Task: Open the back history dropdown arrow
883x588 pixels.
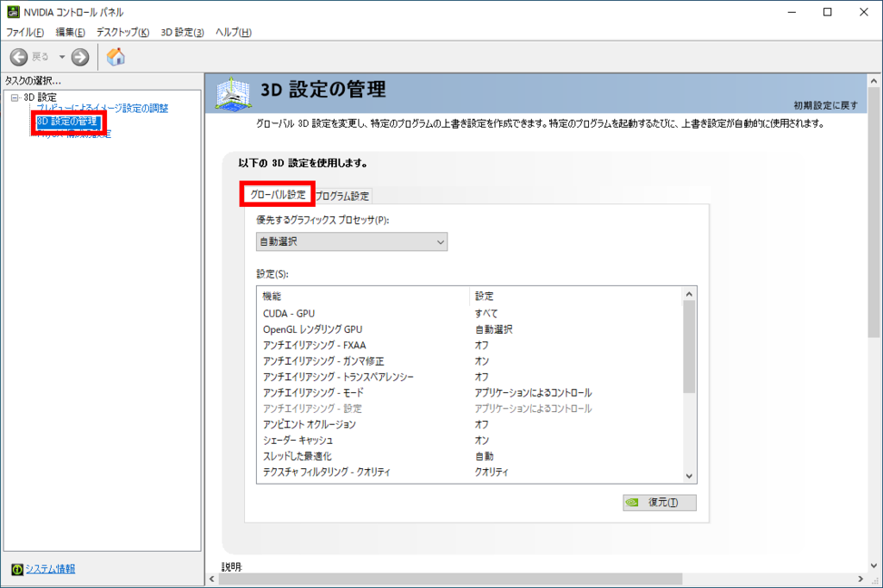Action: tap(62, 57)
